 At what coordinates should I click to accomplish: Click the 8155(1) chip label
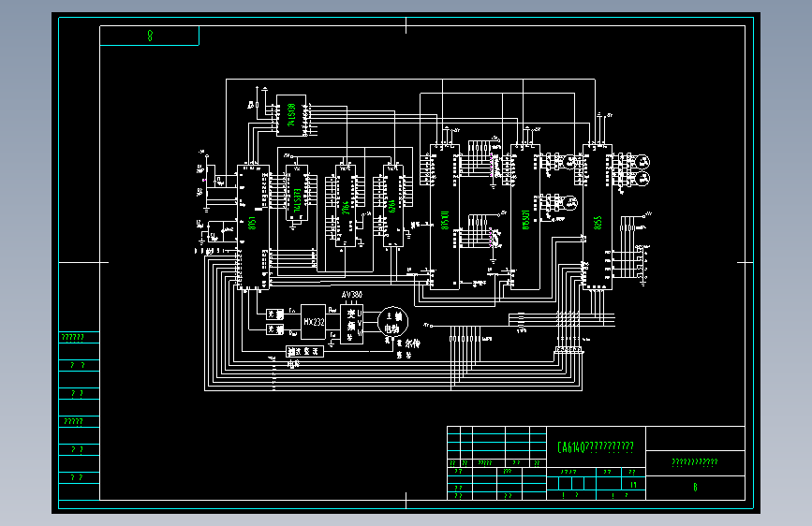[x=445, y=220]
